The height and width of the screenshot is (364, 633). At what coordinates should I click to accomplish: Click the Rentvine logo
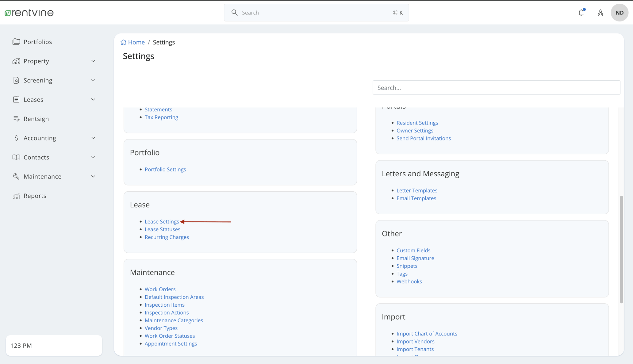point(29,13)
